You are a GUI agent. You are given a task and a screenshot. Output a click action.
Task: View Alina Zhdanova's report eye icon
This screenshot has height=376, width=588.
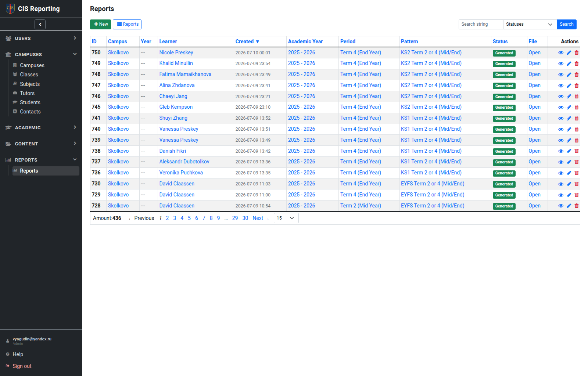click(561, 86)
